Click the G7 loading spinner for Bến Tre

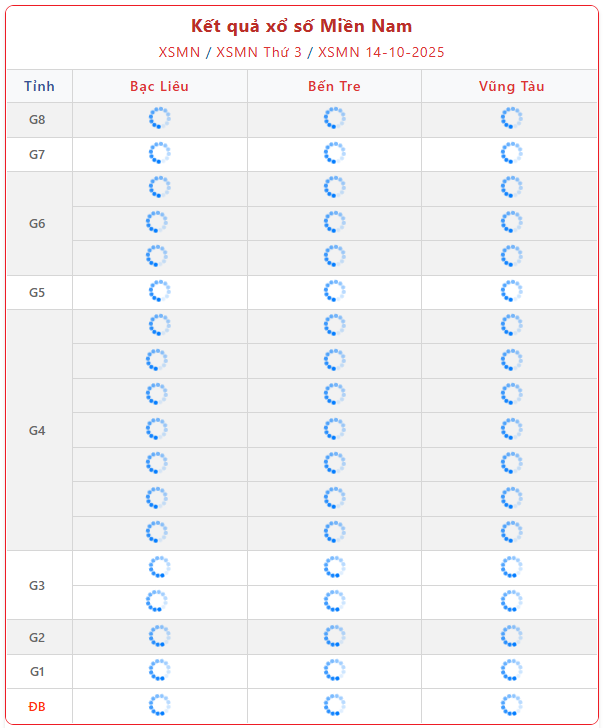334,154
